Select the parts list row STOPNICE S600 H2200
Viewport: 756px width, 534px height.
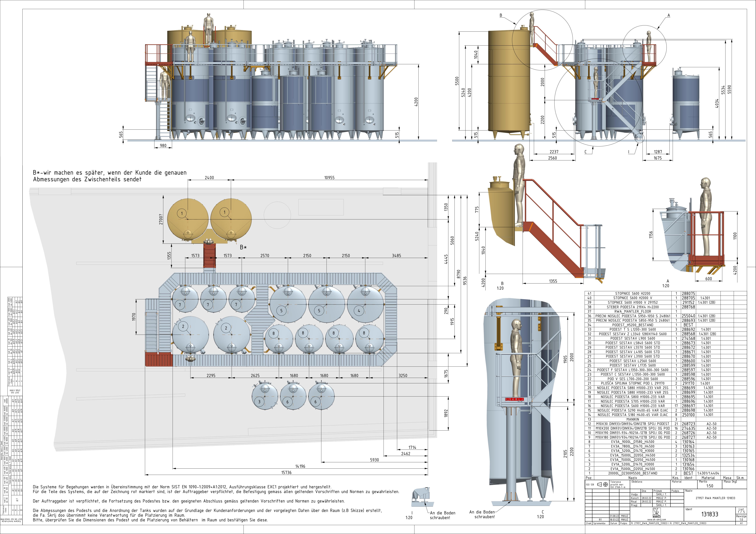666,293
